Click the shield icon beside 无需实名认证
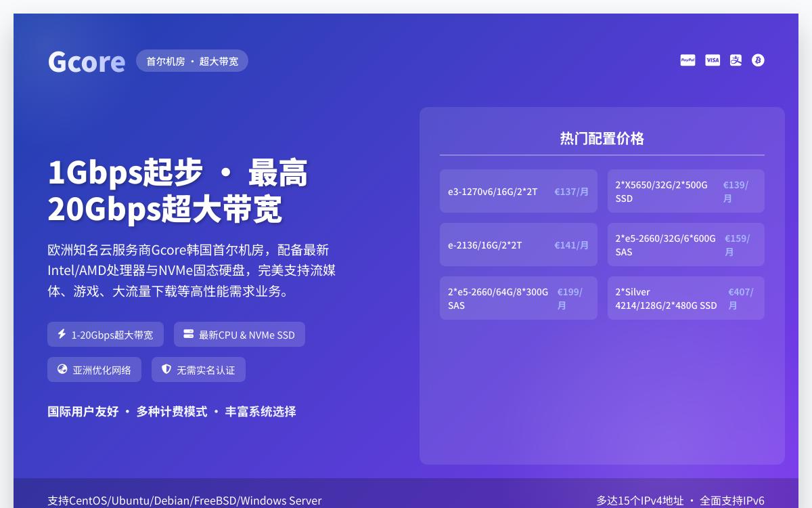This screenshot has width=812, height=508. coord(166,369)
